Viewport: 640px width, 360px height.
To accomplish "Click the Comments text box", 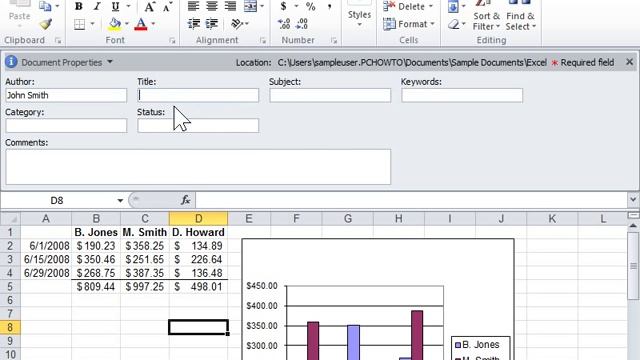I will 198,167.
